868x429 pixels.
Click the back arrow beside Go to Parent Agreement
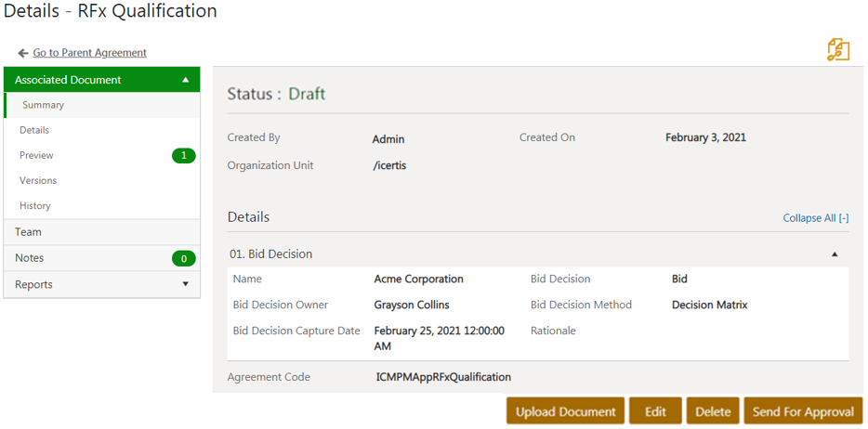pos(22,53)
